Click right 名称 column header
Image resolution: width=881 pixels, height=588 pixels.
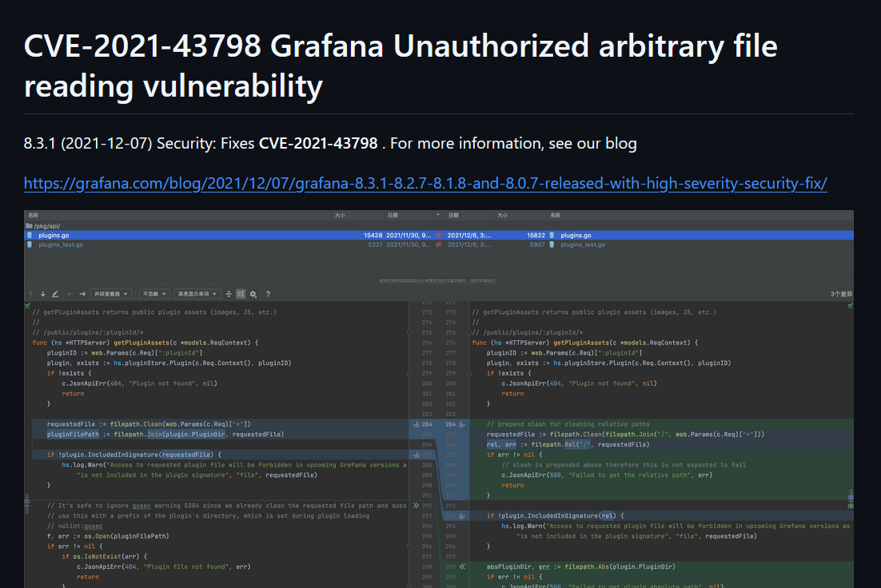[555, 215]
